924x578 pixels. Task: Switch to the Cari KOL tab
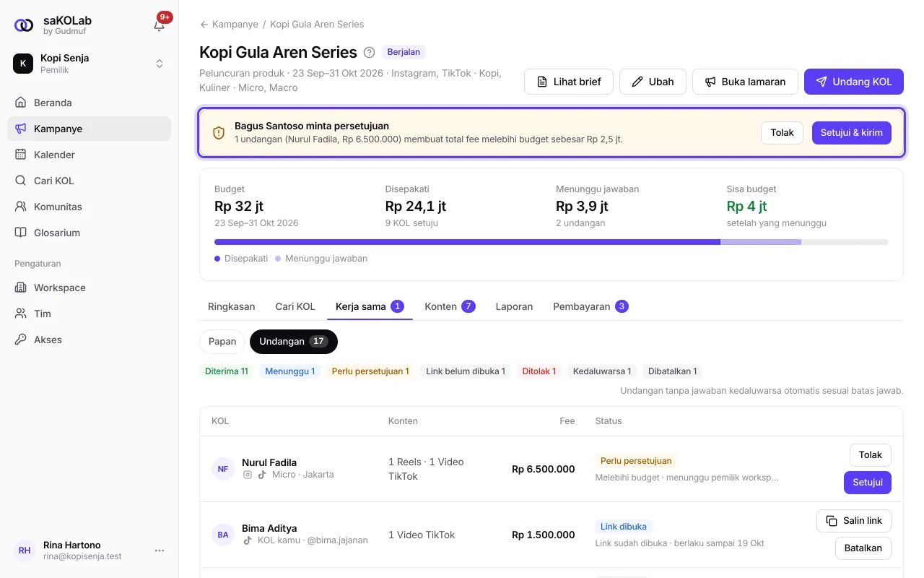tap(295, 306)
